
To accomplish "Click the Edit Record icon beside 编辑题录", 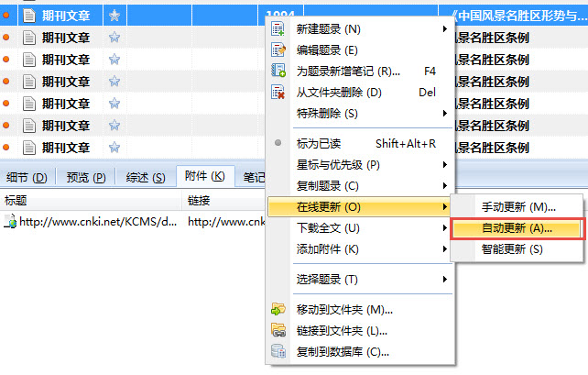I will point(278,50).
